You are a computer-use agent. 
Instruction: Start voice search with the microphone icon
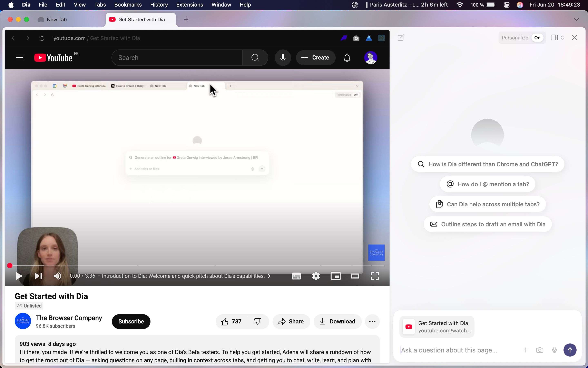pos(283,58)
